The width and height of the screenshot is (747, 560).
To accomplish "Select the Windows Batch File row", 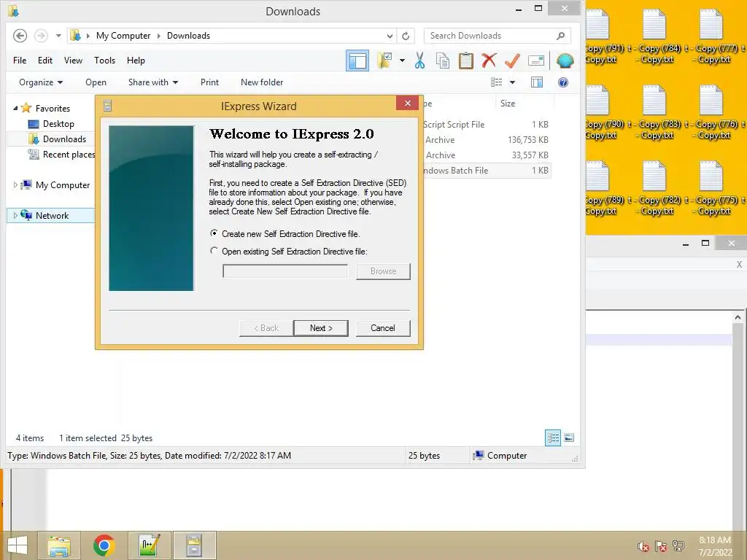I will click(487, 171).
